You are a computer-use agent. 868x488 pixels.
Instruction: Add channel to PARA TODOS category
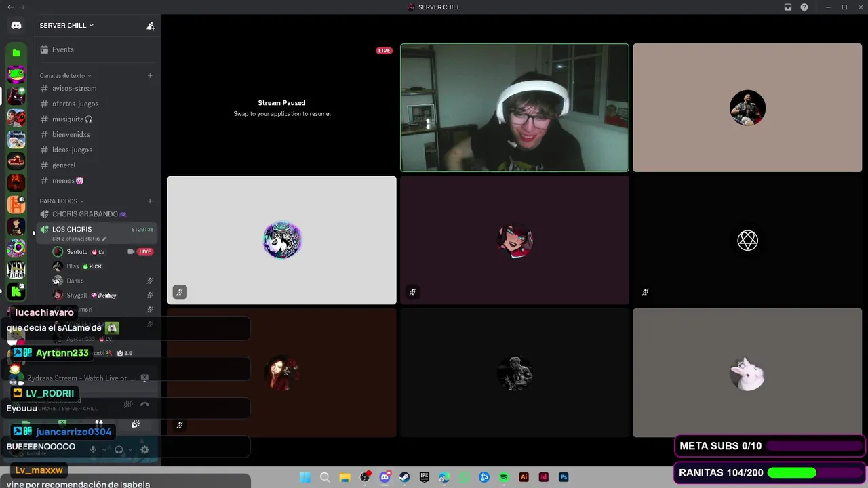(x=150, y=201)
